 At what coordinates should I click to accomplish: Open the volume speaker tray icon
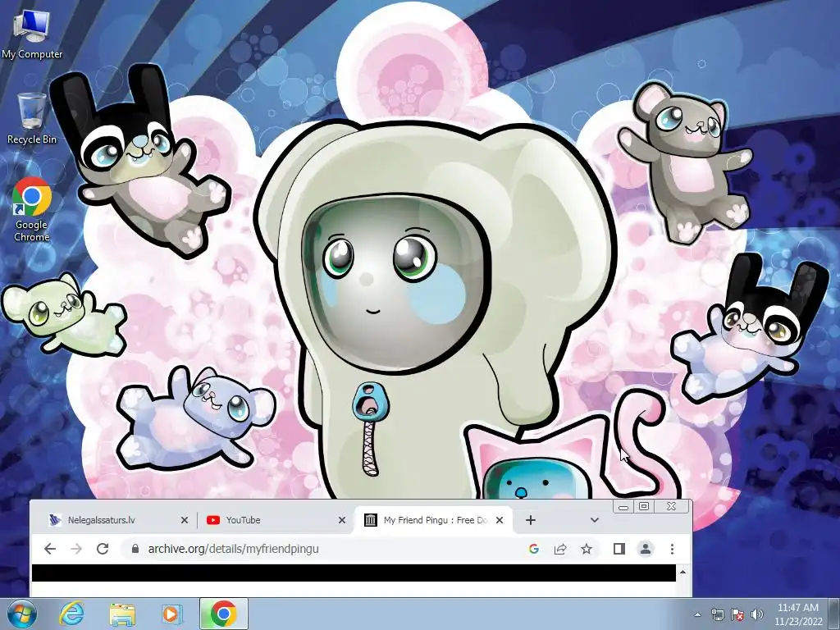756,614
